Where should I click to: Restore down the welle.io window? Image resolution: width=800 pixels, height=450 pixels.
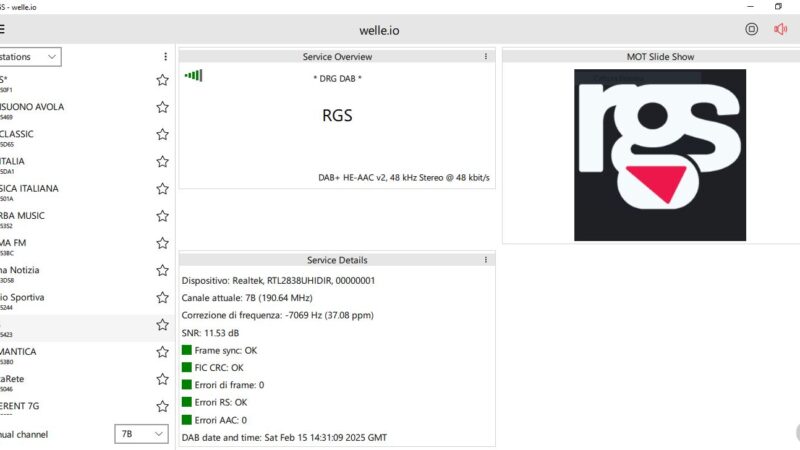(x=778, y=7)
